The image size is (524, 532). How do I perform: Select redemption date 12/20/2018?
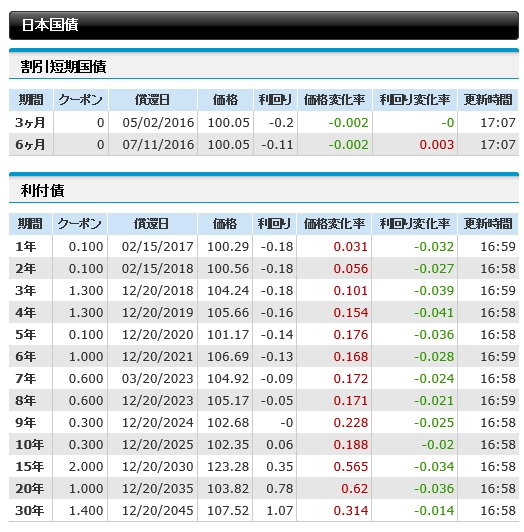coord(157,290)
